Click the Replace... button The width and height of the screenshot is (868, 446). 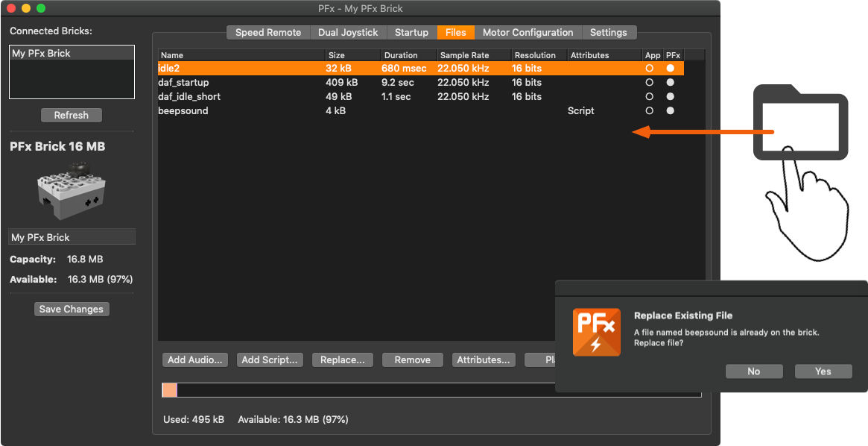pos(343,359)
